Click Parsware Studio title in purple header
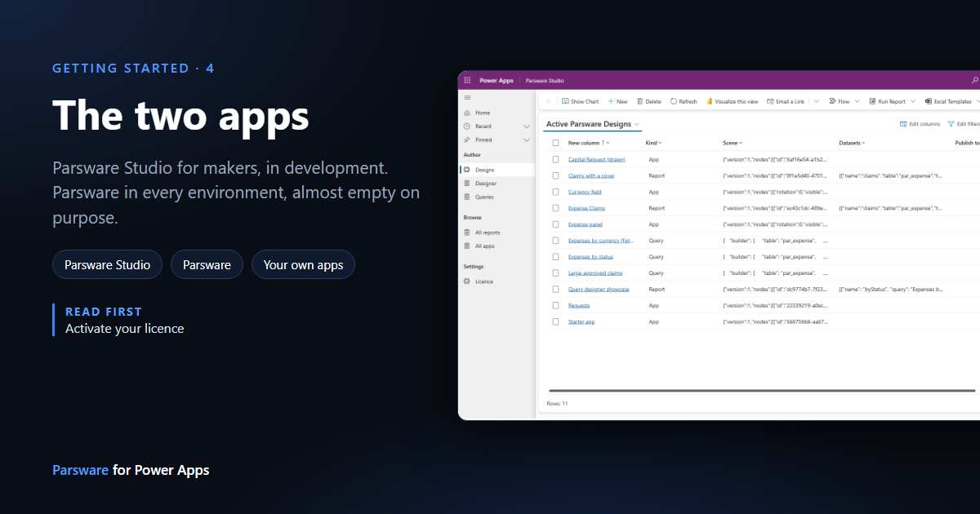Screen dimensions: 980x514 click(545, 81)
